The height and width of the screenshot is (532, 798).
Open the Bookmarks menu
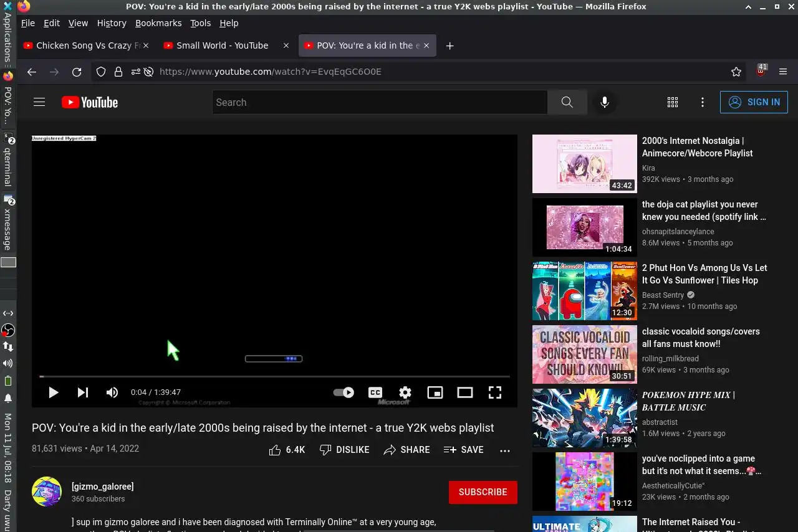click(x=158, y=23)
